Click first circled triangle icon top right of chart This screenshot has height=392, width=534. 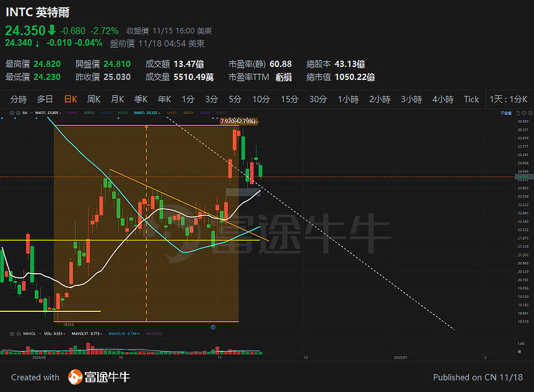pos(524,113)
